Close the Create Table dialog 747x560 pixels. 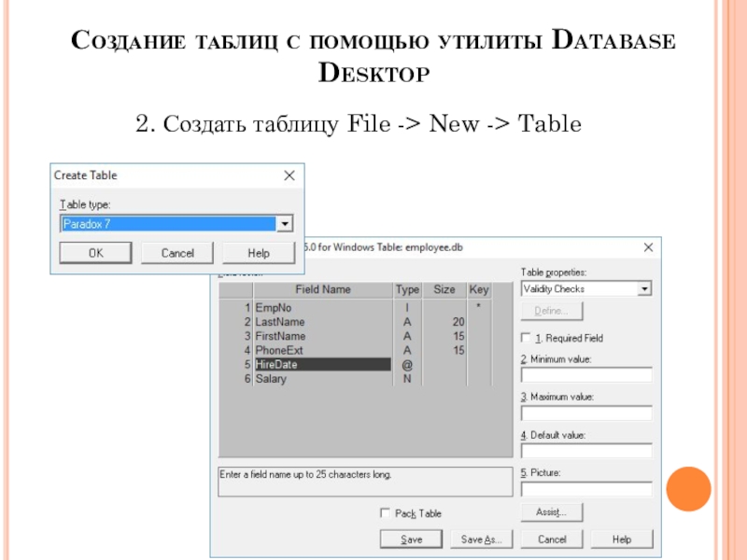pyautogui.click(x=289, y=175)
